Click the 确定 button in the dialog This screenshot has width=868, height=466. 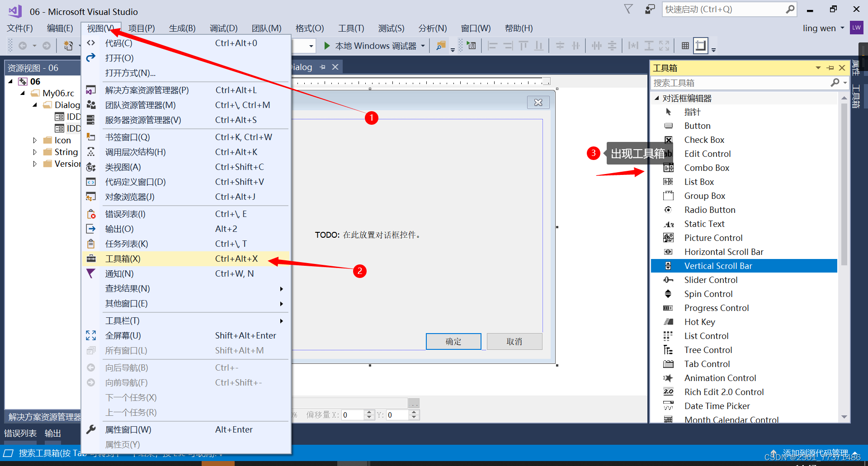(453, 341)
